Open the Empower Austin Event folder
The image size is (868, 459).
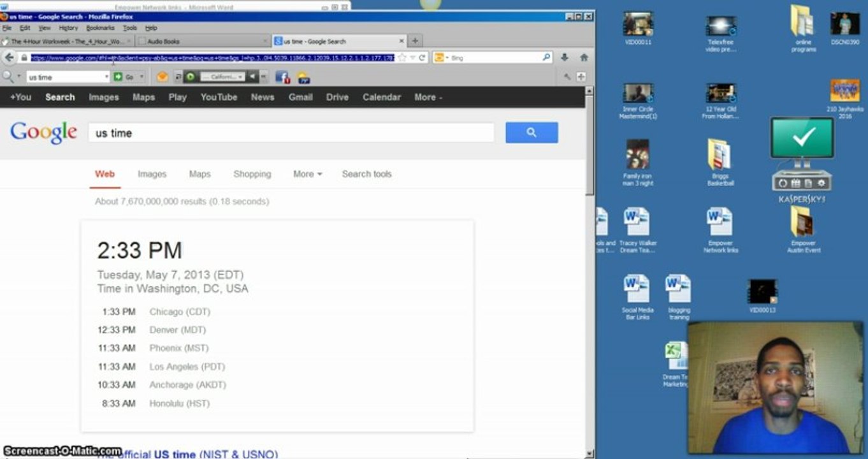pos(804,230)
